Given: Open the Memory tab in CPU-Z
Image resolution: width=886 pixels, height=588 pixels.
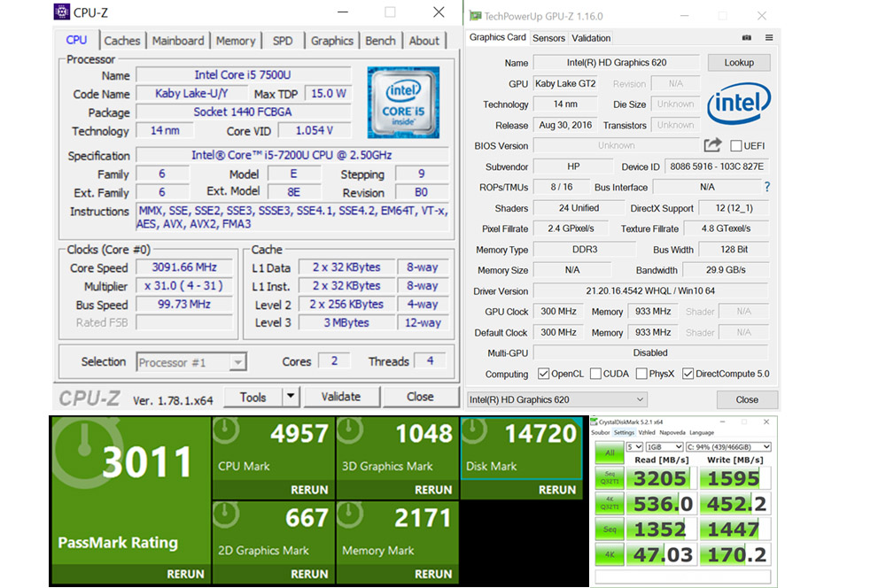Looking at the screenshot, I should point(236,41).
